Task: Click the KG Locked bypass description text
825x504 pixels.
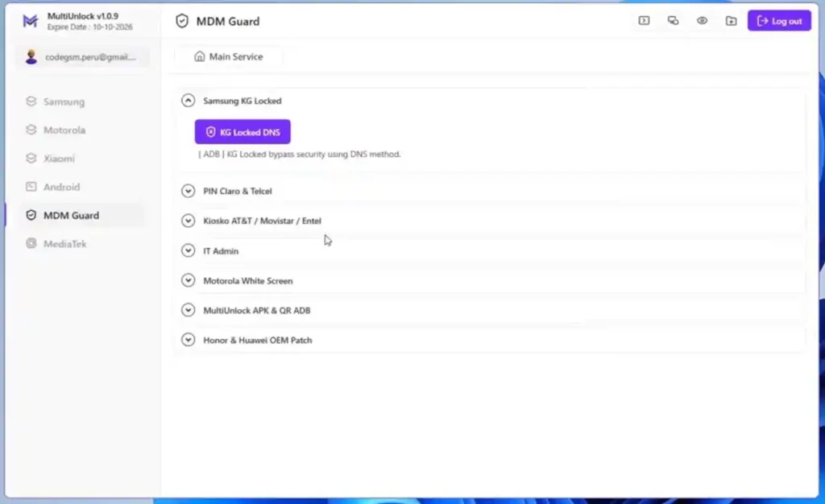Action: click(300, 154)
